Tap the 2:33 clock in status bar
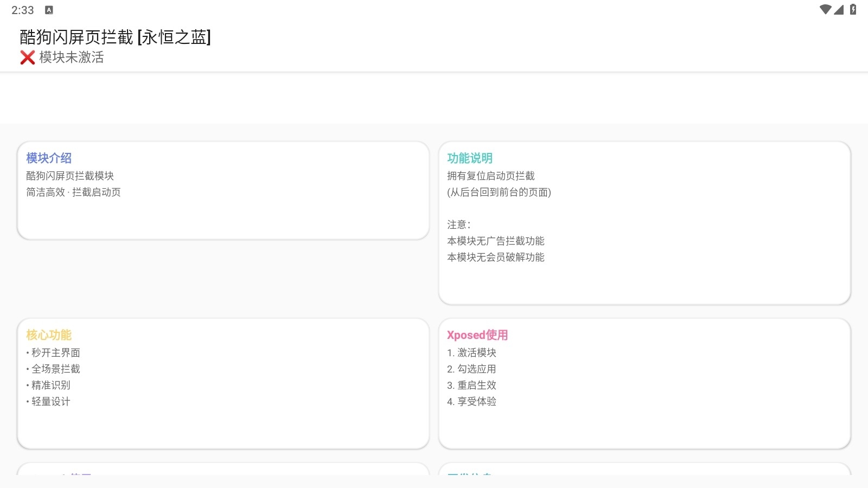 pyautogui.click(x=22, y=10)
